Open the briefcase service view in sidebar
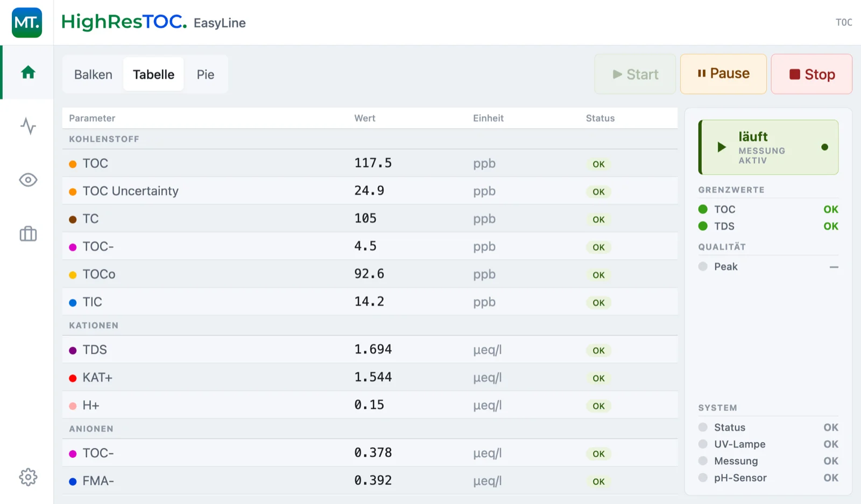 pyautogui.click(x=28, y=233)
